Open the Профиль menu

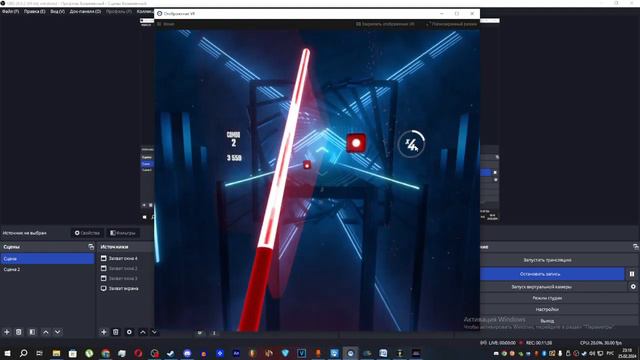click(x=118, y=11)
